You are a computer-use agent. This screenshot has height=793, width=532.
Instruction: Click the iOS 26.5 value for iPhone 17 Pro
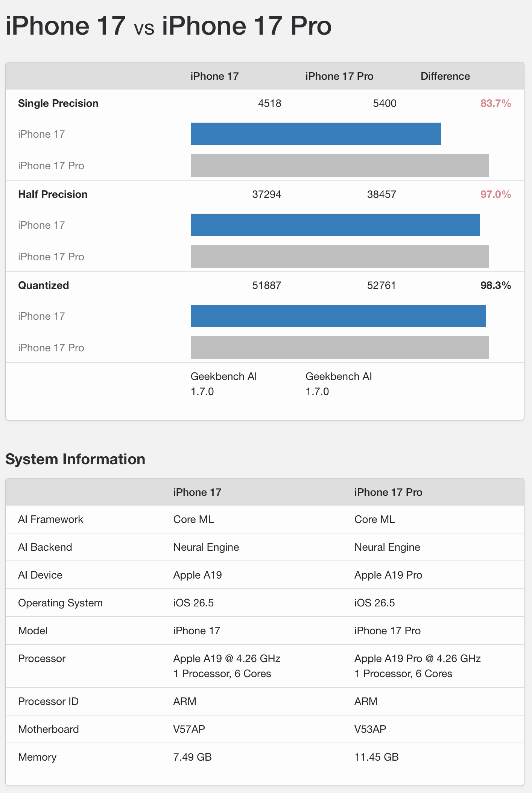375,603
